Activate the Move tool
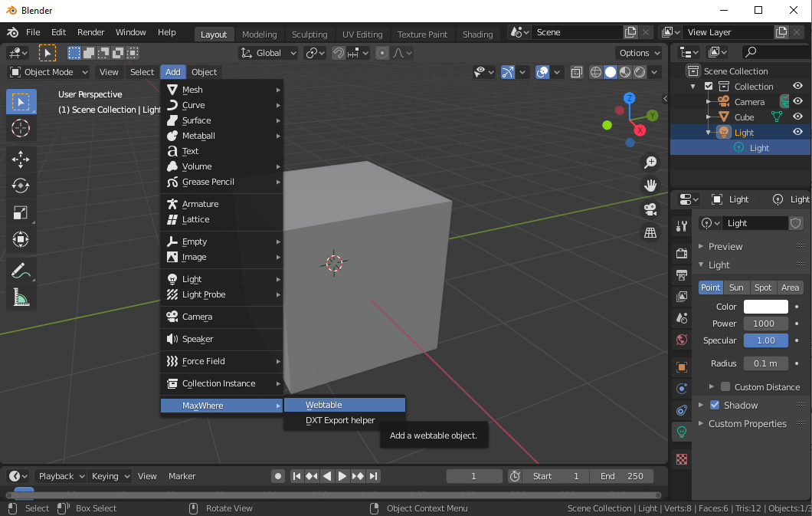Screen dimensions: 812x516 click(21, 159)
